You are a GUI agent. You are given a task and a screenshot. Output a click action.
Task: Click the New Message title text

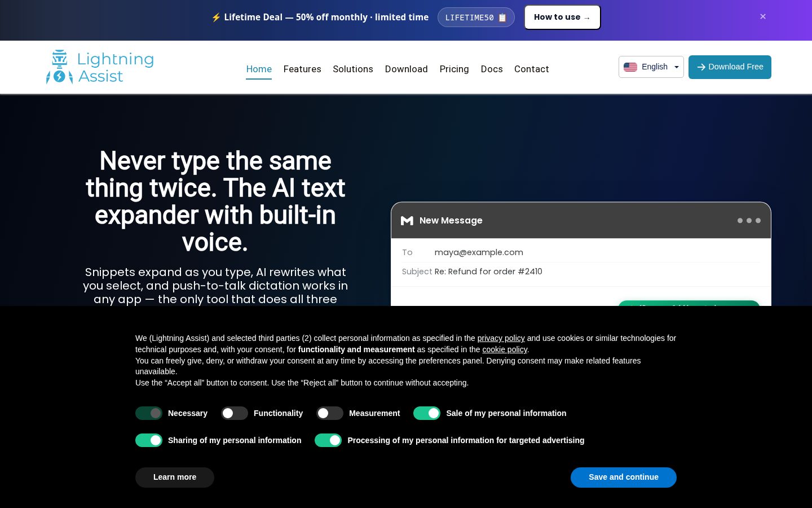451,221
